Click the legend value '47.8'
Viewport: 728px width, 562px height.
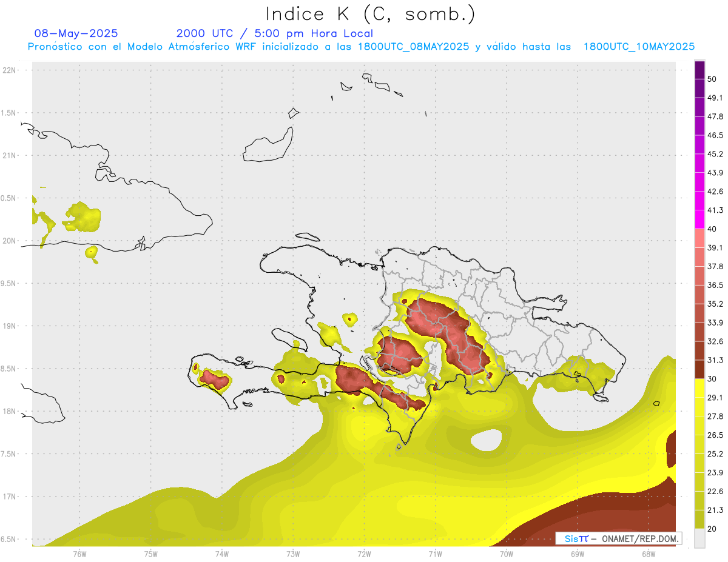pos(715,116)
